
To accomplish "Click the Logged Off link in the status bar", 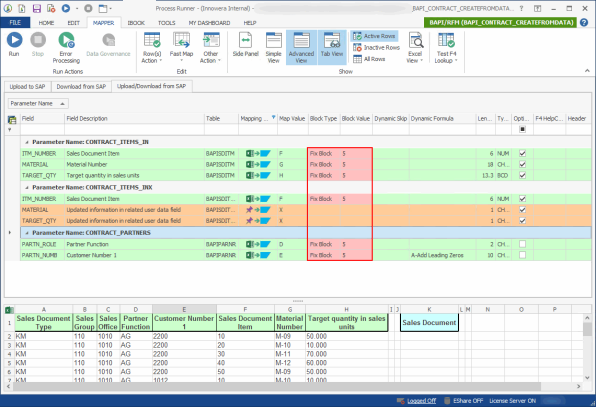I will tap(422, 401).
